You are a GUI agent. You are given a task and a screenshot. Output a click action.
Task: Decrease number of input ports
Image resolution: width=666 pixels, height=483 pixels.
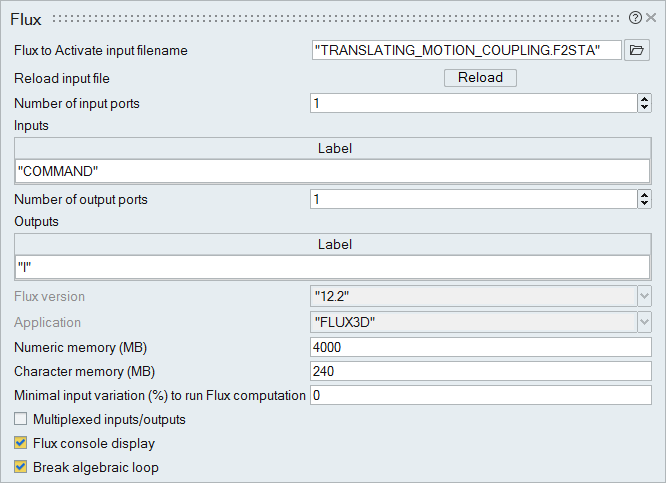pyautogui.click(x=644, y=108)
